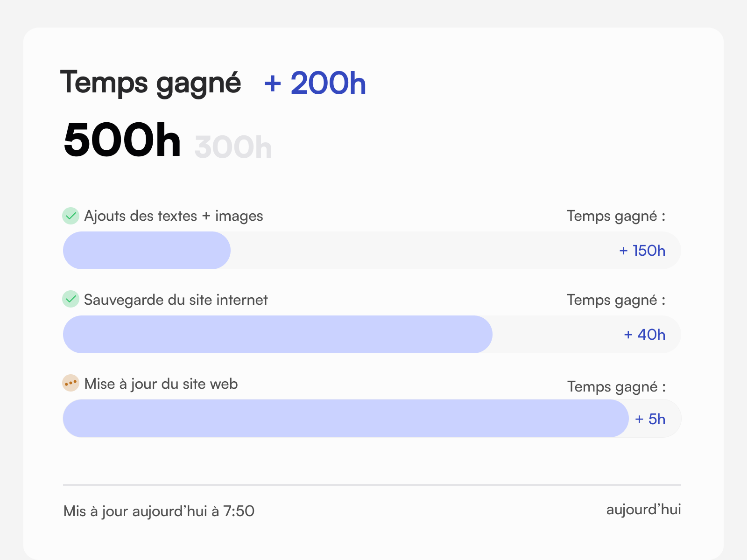Click the Mis à jour aujourd'hui à 7:50 text
This screenshot has width=747, height=560.
[x=158, y=511]
